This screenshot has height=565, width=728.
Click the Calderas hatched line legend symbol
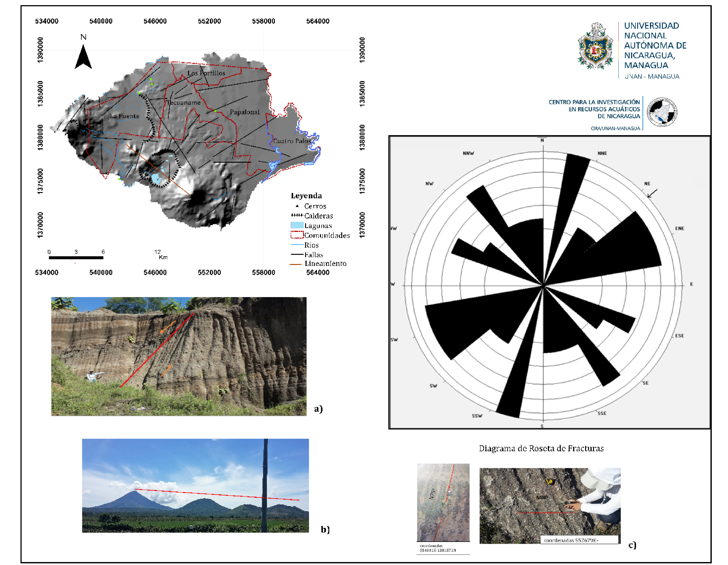[x=297, y=215]
